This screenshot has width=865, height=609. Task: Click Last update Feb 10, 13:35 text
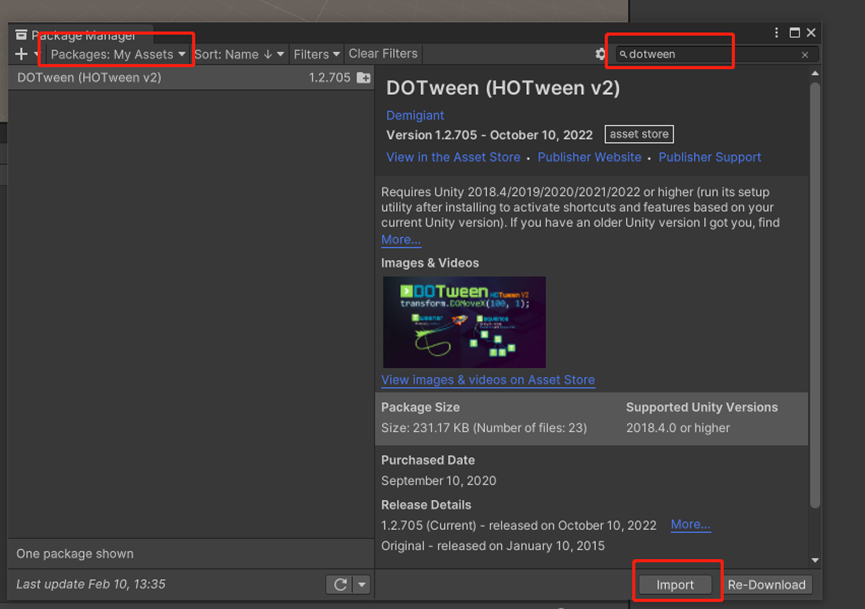90,584
